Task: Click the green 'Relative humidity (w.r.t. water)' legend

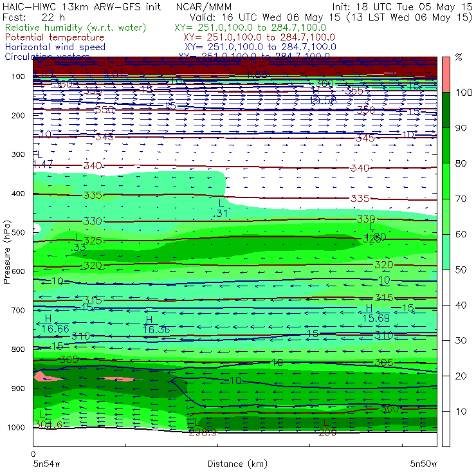Action: [76, 28]
